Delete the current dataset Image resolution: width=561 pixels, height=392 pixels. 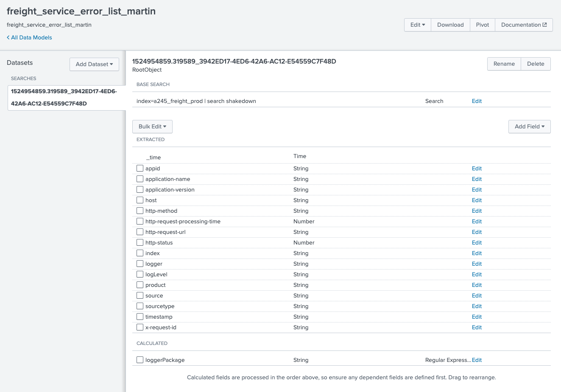coord(535,64)
